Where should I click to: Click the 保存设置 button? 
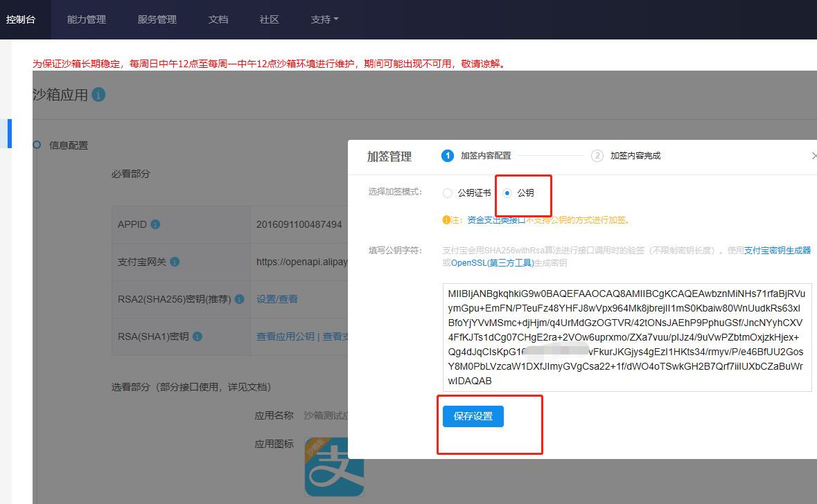tap(473, 417)
